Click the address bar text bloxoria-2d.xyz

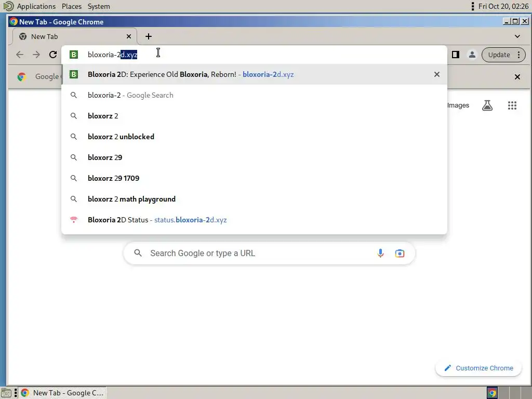[112, 55]
